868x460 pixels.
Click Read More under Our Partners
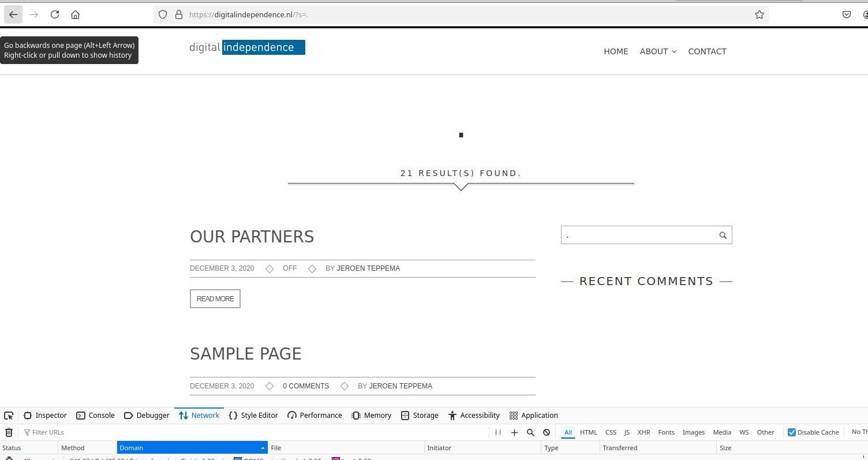(215, 299)
